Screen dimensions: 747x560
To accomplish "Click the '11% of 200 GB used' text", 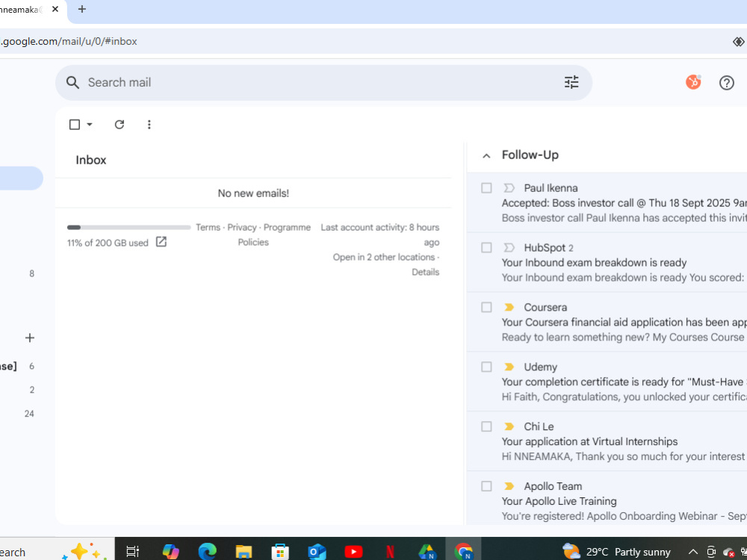I will coord(108,243).
